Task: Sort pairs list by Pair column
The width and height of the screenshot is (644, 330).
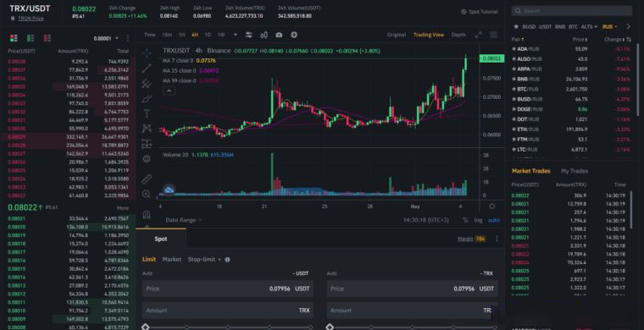Action: [x=518, y=40]
